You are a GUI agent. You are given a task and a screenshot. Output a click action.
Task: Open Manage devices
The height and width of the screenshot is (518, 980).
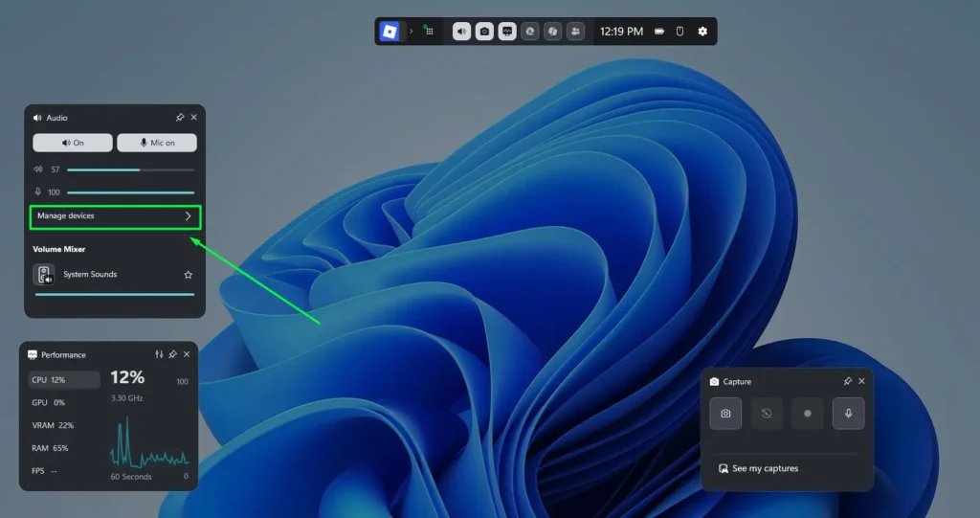pyautogui.click(x=115, y=216)
